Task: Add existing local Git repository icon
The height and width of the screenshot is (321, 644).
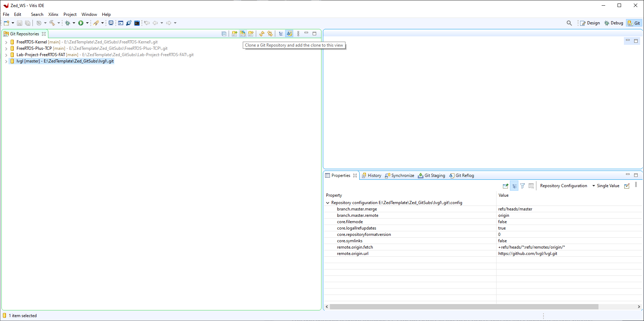Action: tap(234, 34)
